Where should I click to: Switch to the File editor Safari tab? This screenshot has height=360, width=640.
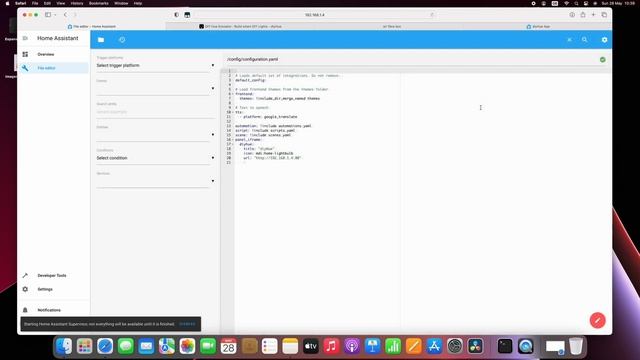pos(92,27)
